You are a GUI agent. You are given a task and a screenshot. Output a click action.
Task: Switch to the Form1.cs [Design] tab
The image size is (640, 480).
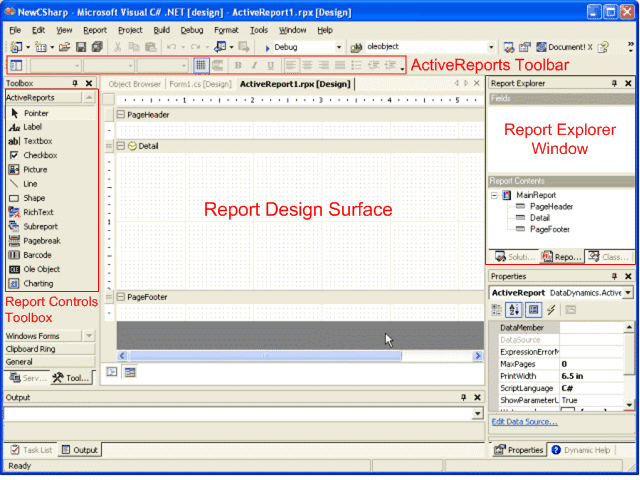200,84
